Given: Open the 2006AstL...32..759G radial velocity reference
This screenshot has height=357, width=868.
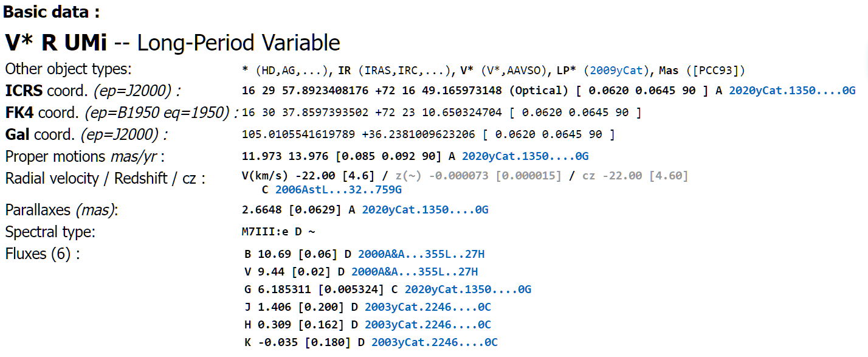Looking at the screenshot, I should pyautogui.click(x=338, y=190).
